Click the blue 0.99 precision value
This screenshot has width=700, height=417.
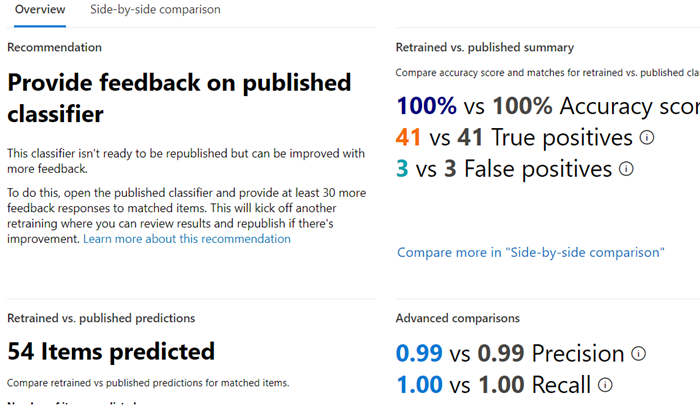point(419,354)
